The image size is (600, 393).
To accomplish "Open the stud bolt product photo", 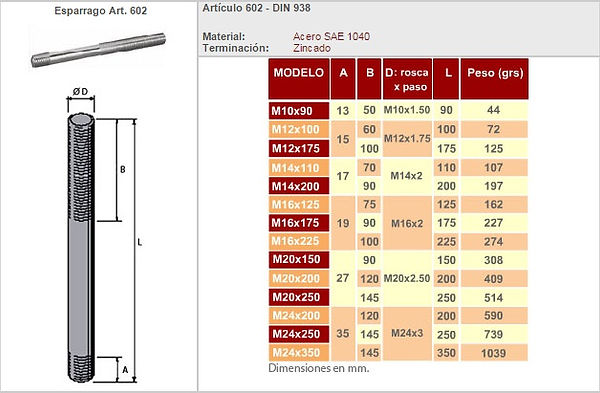I will pos(98,50).
